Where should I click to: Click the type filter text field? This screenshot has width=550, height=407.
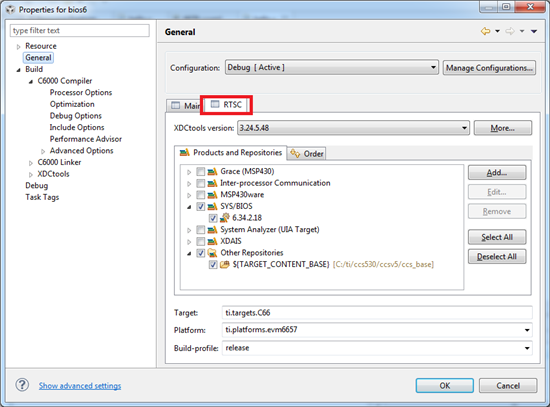coord(80,31)
